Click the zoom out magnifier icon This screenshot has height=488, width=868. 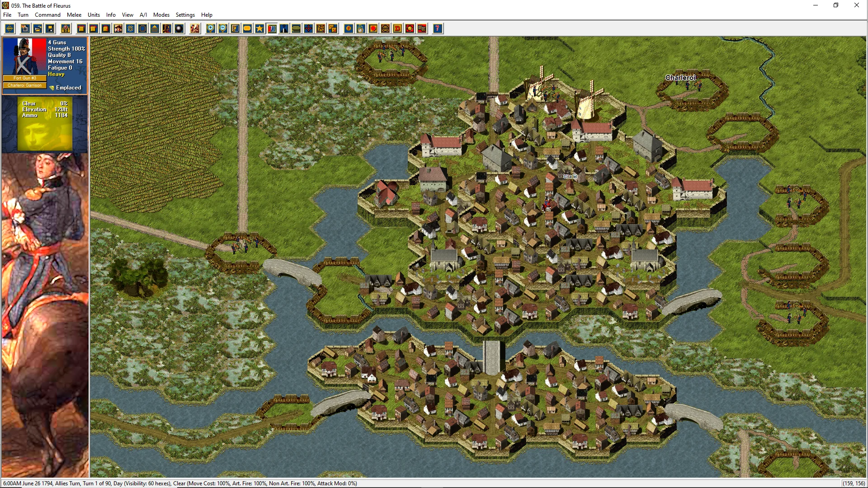pos(223,29)
